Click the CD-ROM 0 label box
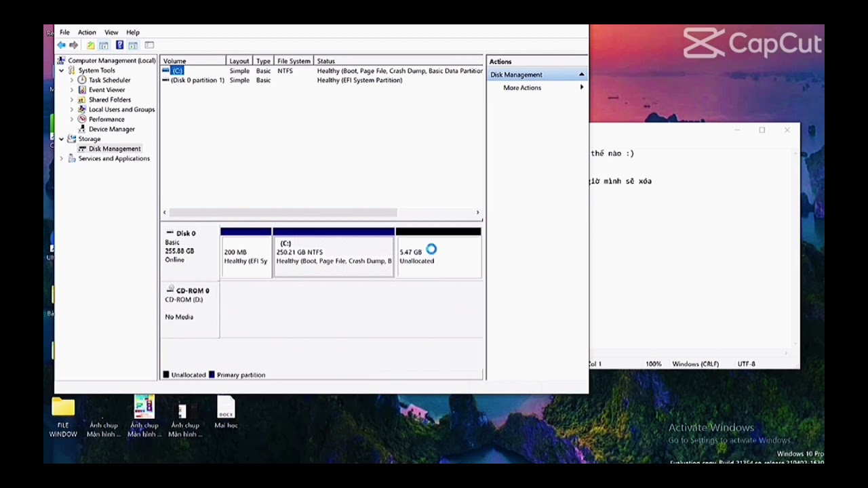Screen dimensions: 868x488 coord(191,310)
